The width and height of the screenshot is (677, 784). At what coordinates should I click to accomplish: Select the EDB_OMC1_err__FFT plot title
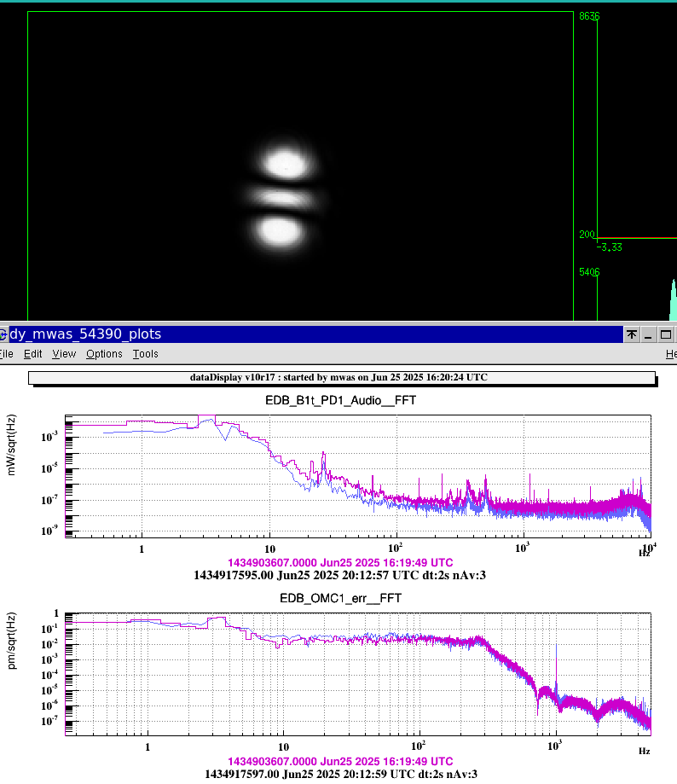point(341,599)
